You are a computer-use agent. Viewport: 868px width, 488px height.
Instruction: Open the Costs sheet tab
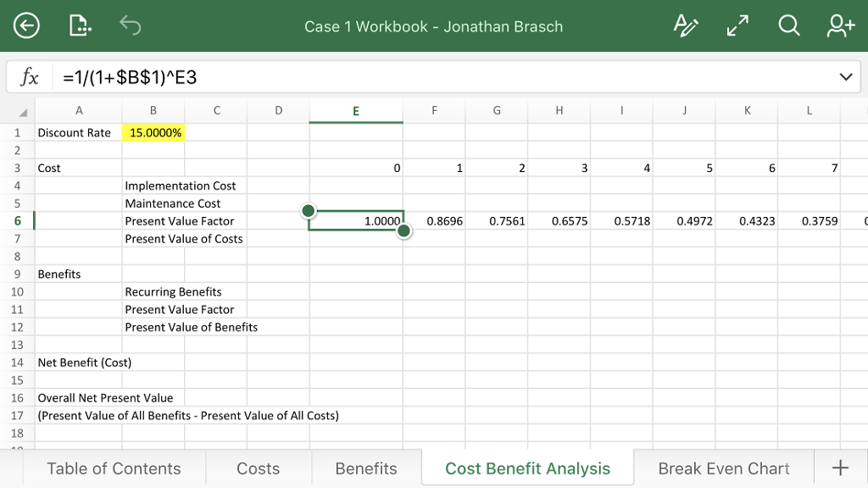coord(258,468)
